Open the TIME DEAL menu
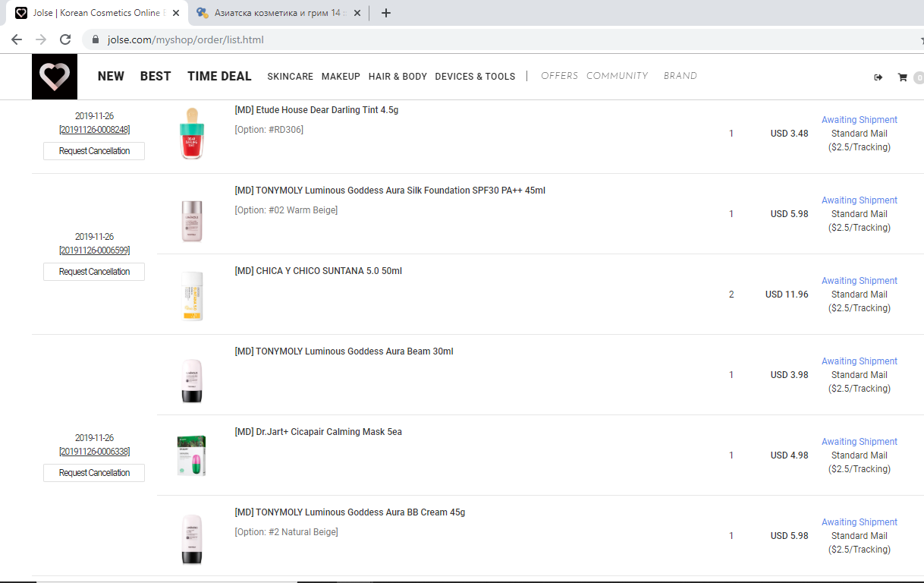This screenshot has width=924, height=583. click(219, 76)
